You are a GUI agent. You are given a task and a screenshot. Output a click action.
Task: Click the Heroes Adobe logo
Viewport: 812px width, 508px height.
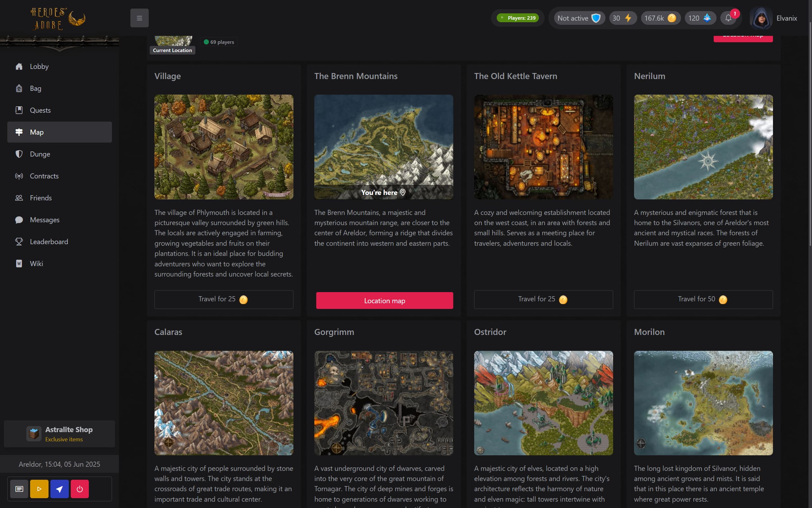(58, 18)
